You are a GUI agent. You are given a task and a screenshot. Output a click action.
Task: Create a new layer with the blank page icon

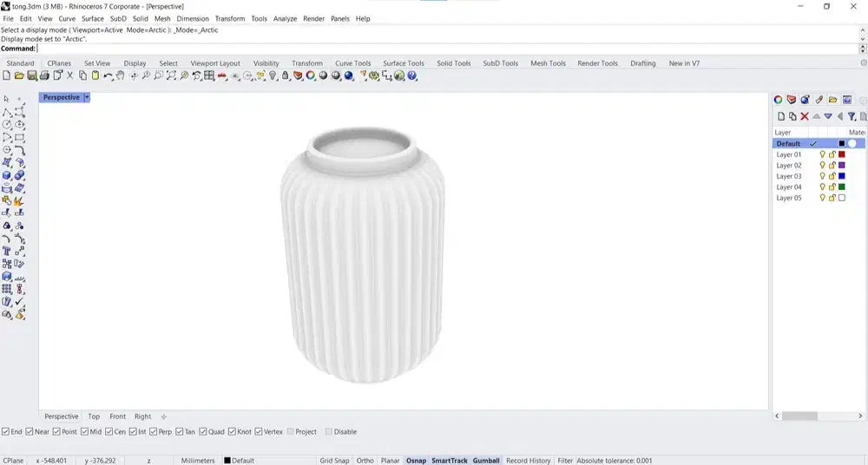[x=781, y=116]
